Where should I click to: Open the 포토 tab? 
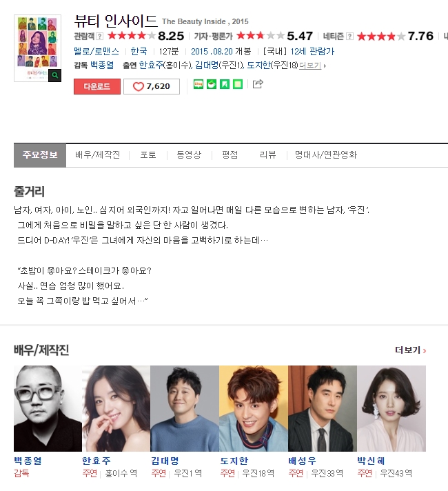(148, 154)
